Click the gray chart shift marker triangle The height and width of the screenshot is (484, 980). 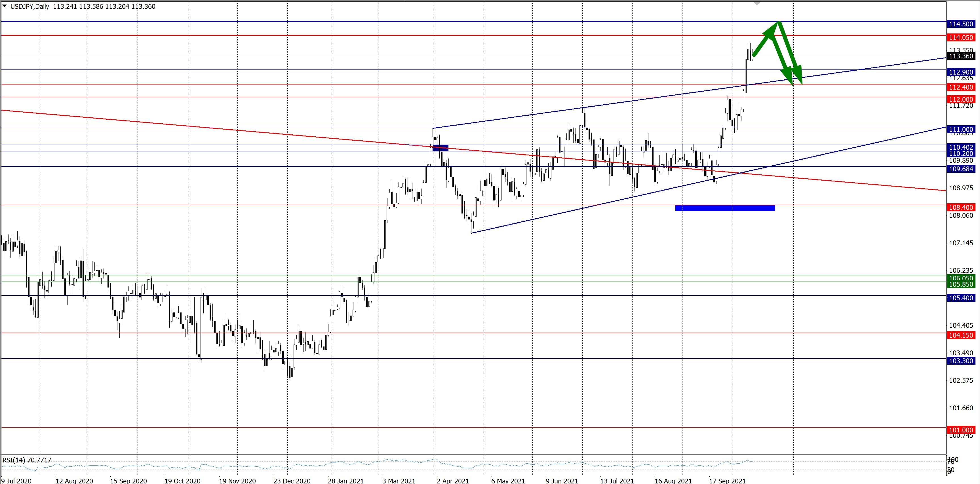pyautogui.click(x=757, y=3)
